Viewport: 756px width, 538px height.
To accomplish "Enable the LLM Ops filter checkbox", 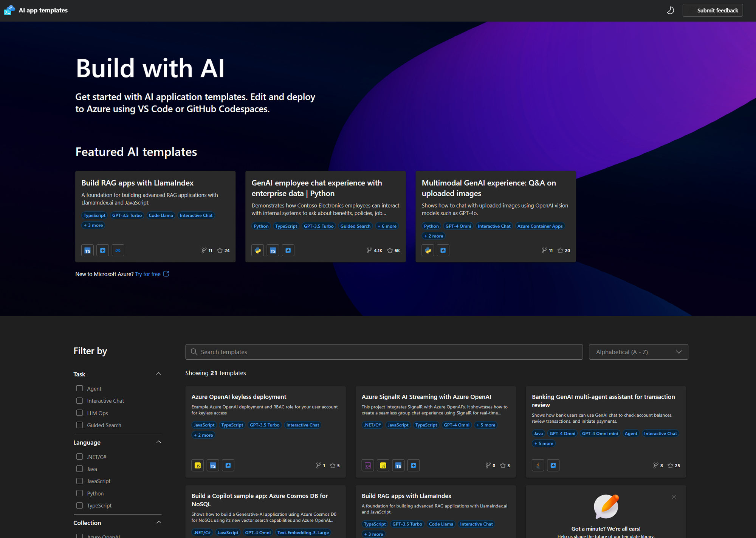I will [79, 413].
